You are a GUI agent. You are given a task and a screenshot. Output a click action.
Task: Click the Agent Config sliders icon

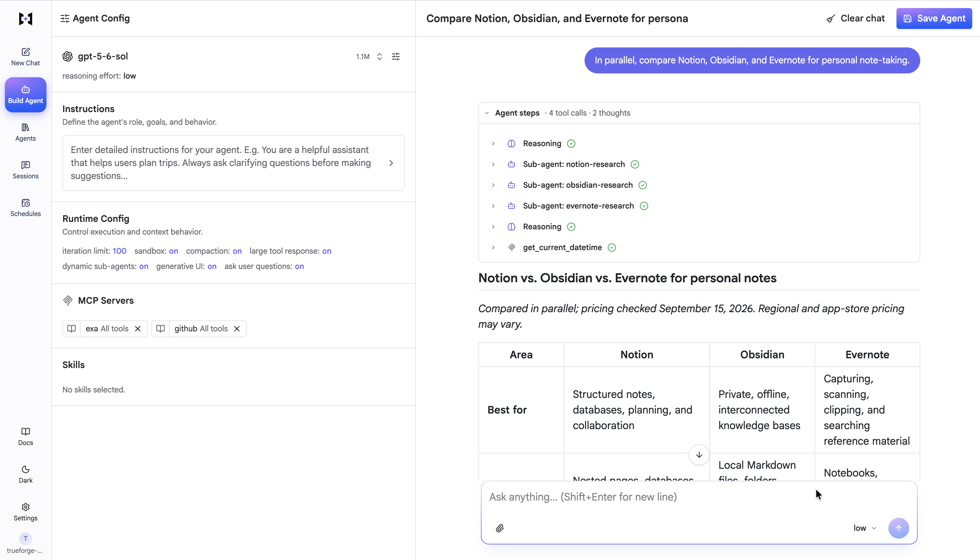(65, 19)
